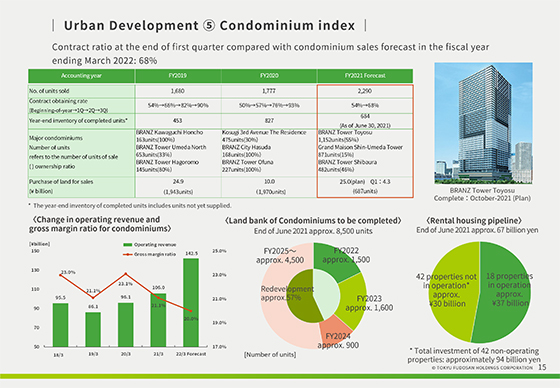Click the 142.5 bar for 22/3 Forecast
The height and width of the screenshot is (388, 560).
pos(191,302)
